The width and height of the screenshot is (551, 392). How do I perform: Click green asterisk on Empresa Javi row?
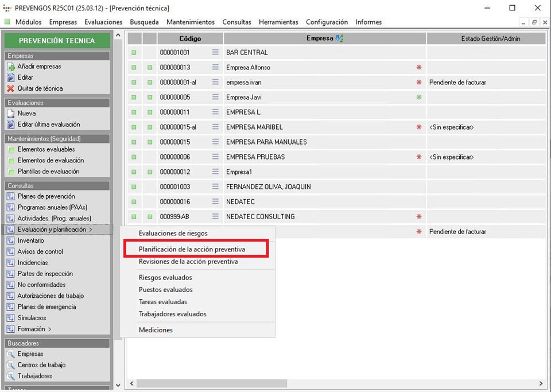(x=419, y=97)
